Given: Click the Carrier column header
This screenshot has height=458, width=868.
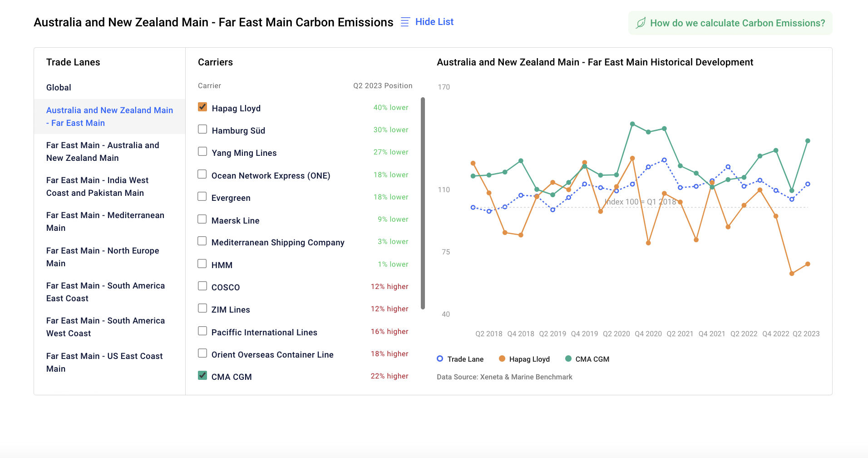Looking at the screenshot, I should (209, 85).
